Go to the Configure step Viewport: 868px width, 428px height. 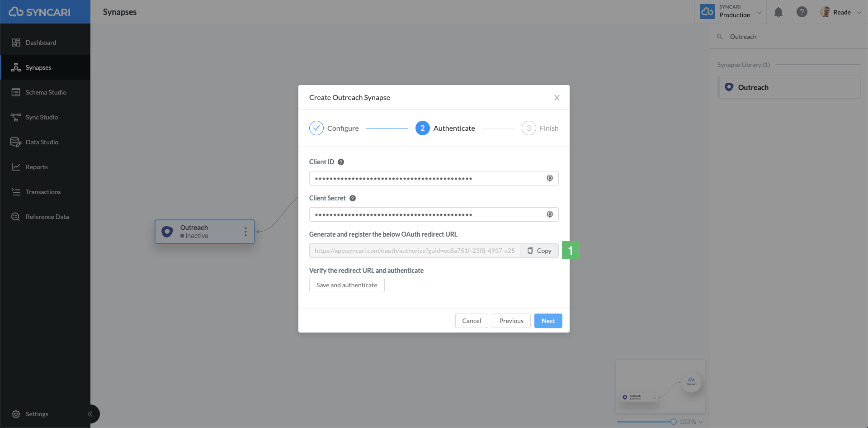pyautogui.click(x=334, y=128)
